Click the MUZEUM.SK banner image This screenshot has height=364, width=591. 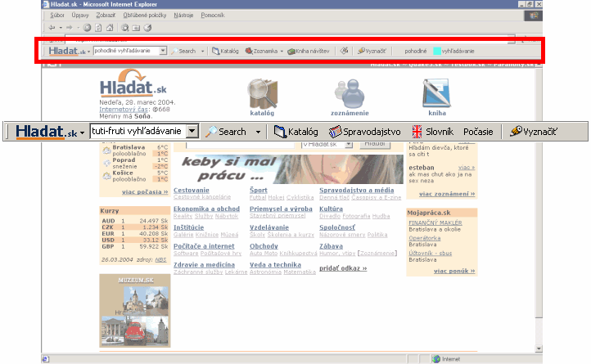[x=135, y=311]
